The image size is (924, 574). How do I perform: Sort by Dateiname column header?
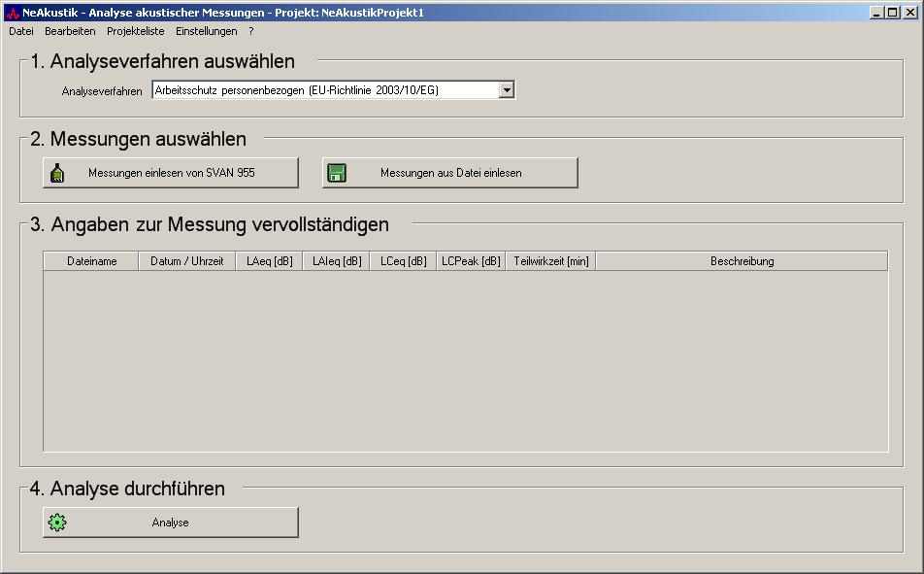(91, 261)
